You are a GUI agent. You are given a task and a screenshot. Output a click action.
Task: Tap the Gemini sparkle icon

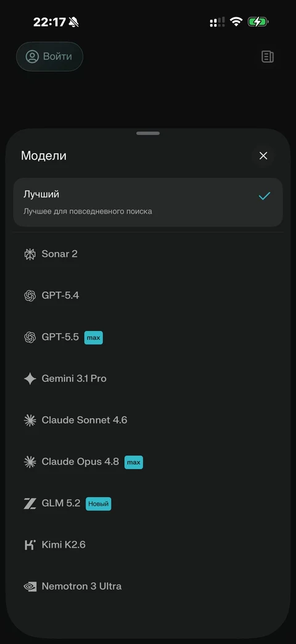click(30, 378)
